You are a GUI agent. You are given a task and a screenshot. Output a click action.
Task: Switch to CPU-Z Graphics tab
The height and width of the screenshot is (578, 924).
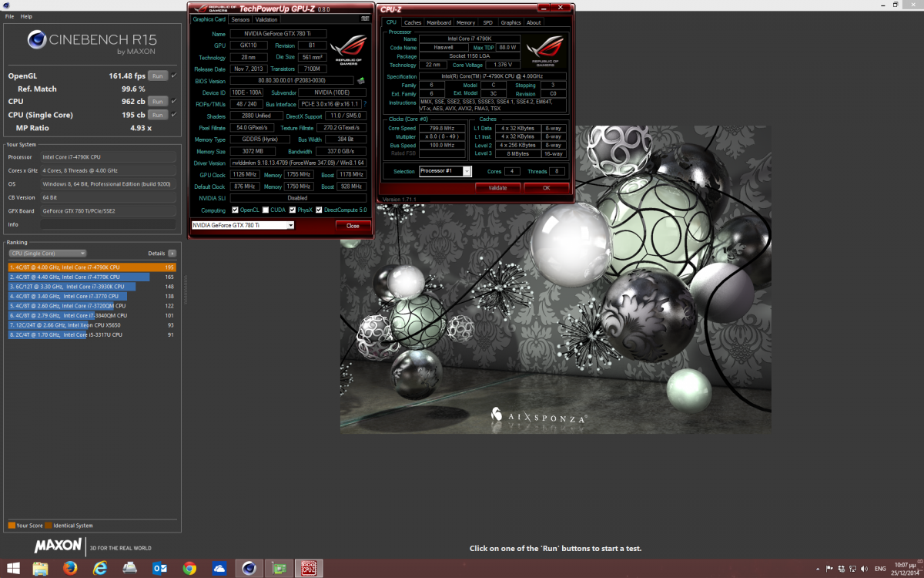click(511, 23)
